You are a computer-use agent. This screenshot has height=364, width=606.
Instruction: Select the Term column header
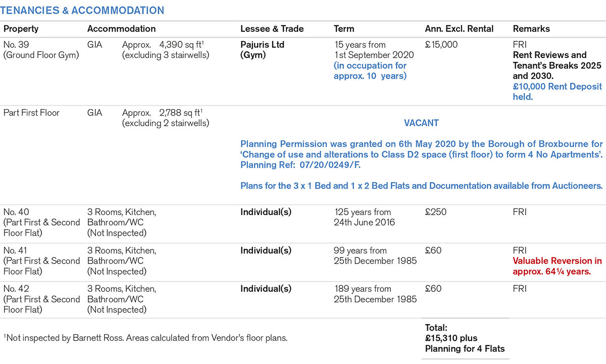[x=344, y=29]
